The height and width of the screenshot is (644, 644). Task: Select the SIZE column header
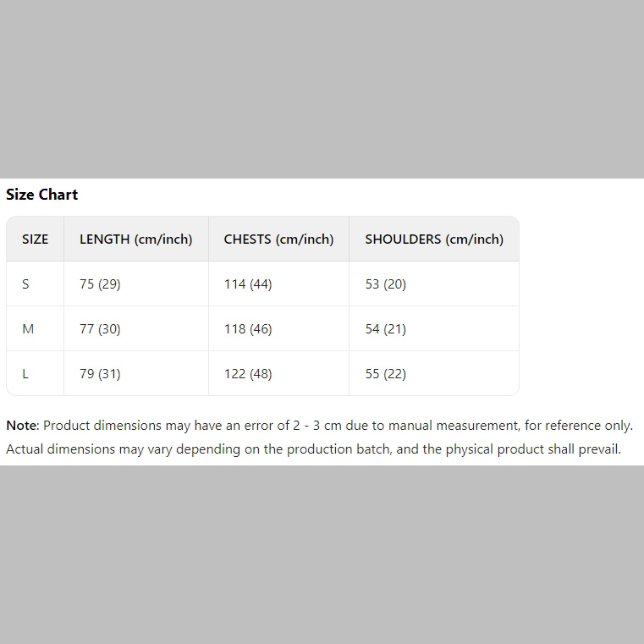[x=35, y=239]
